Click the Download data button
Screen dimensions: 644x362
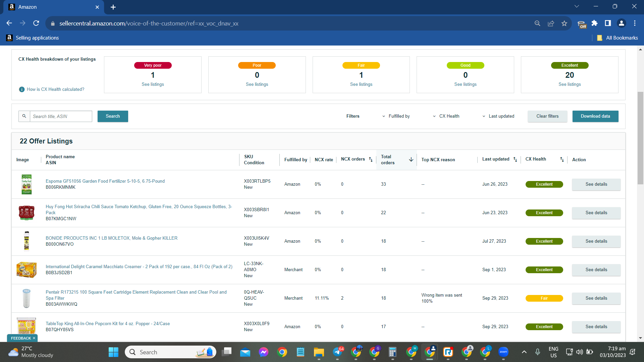(595, 116)
